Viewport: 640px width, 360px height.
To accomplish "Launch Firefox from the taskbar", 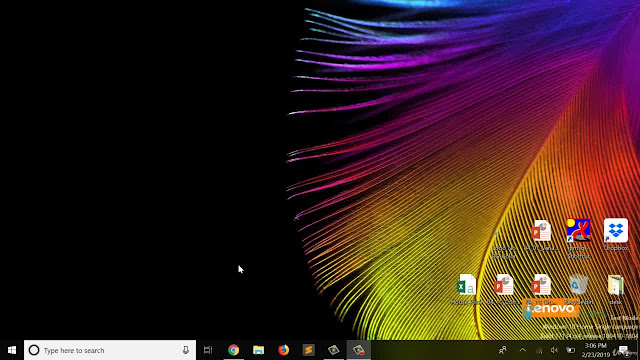I will pyautogui.click(x=283, y=350).
